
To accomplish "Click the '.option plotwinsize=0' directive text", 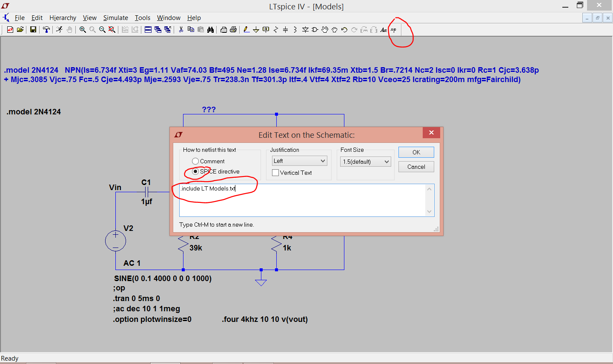I will [152, 319].
